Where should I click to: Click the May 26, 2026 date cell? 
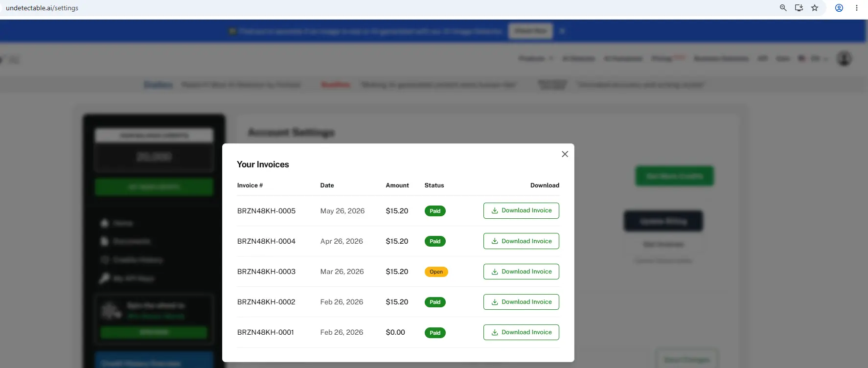tap(343, 211)
